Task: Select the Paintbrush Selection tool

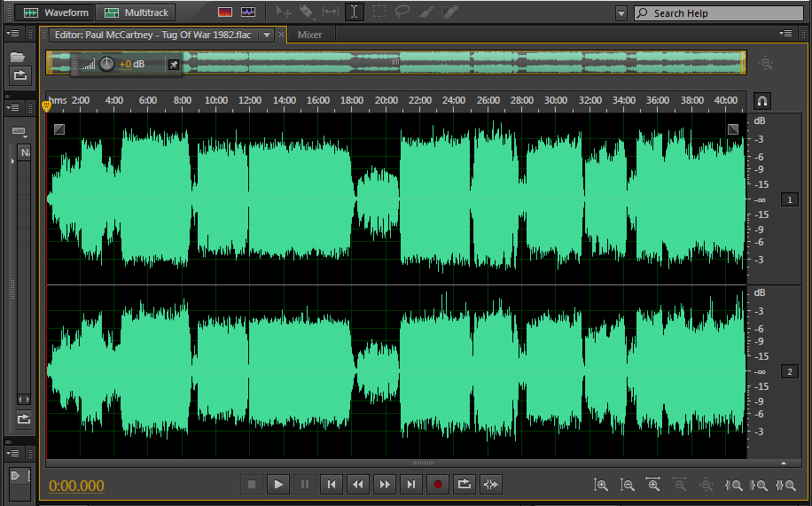Action: click(426, 12)
